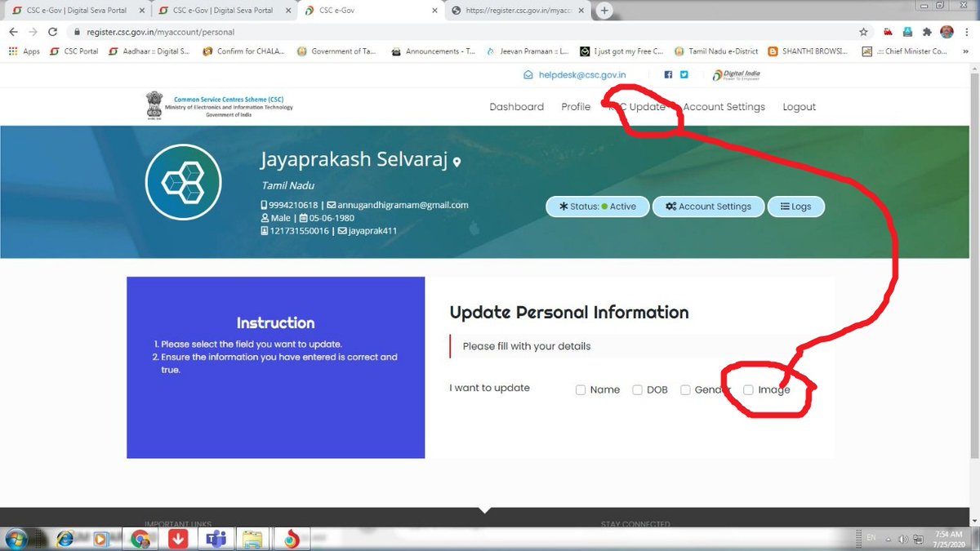Tick the Name checkbox
Image resolution: width=980 pixels, height=551 pixels.
click(x=581, y=390)
